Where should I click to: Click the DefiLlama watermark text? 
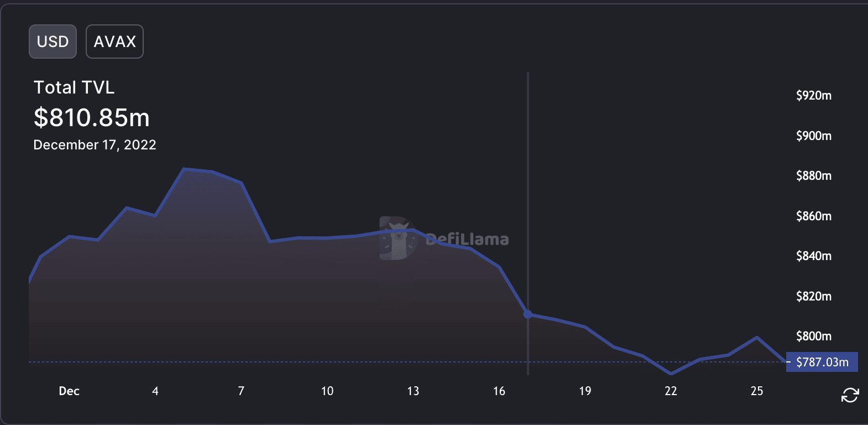[x=467, y=239]
